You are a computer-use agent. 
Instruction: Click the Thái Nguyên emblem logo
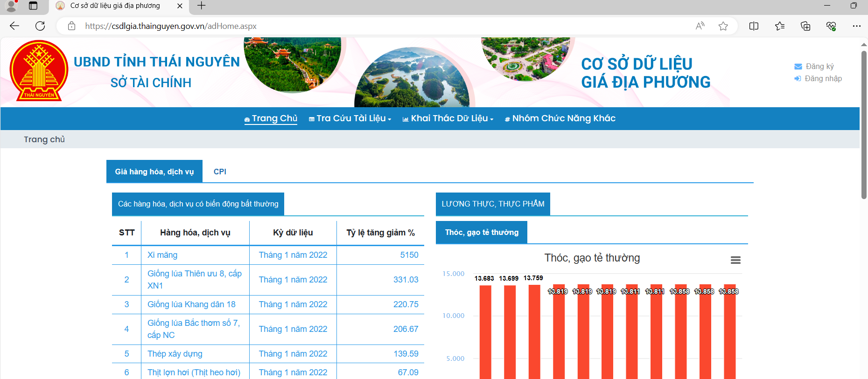tap(39, 71)
